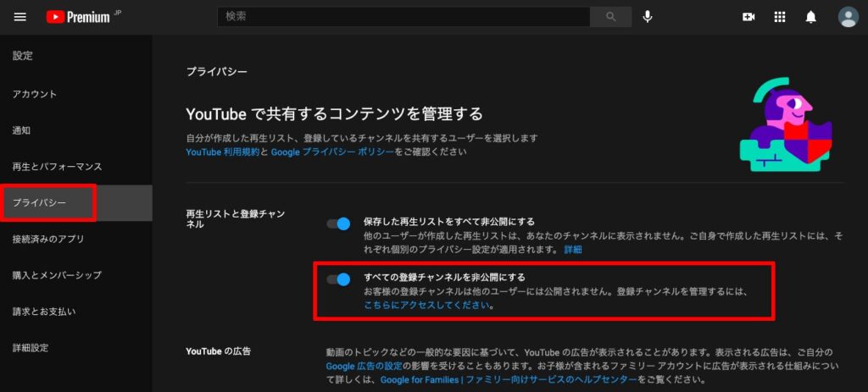The width and height of the screenshot is (868, 392).
Task: Open the account avatar menu
Action: 848,17
